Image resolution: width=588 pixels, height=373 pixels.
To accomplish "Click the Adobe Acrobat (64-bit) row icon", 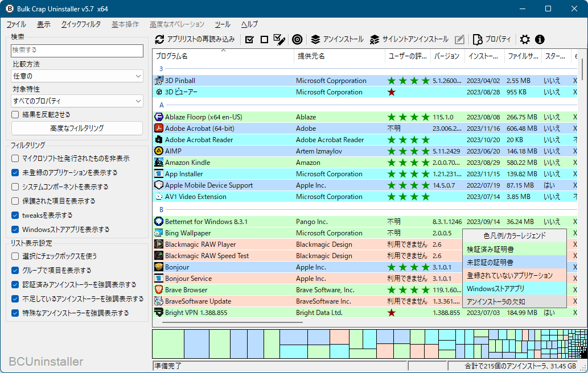I will (159, 129).
